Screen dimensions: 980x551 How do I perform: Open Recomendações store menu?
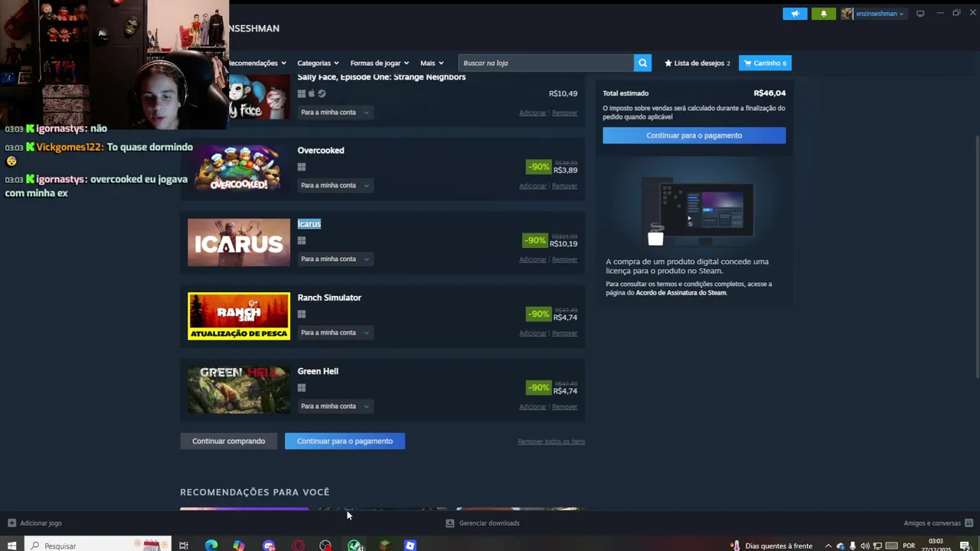257,63
